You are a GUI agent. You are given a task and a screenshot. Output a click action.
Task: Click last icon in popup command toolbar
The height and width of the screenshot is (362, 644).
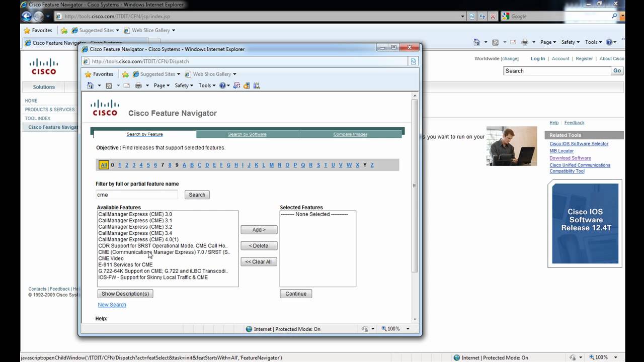point(257,85)
